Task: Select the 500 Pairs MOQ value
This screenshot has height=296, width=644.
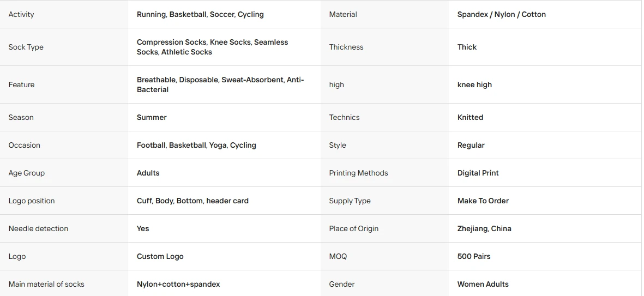Action: [x=474, y=257]
